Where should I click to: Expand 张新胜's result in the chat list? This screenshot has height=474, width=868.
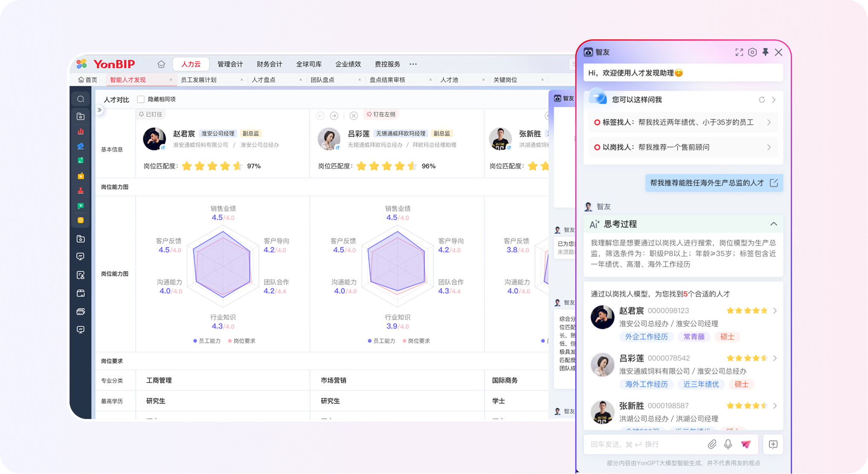pyautogui.click(x=775, y=406)
